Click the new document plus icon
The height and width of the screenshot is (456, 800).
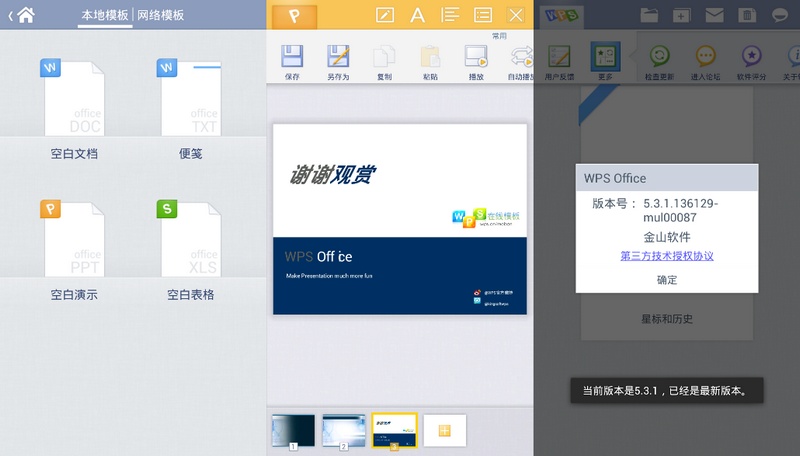[681, 15]
